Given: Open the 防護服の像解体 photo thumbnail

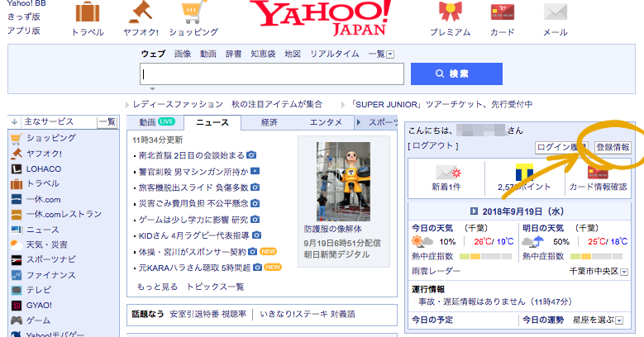Looking at the screenshot, I should pos(343,182).
